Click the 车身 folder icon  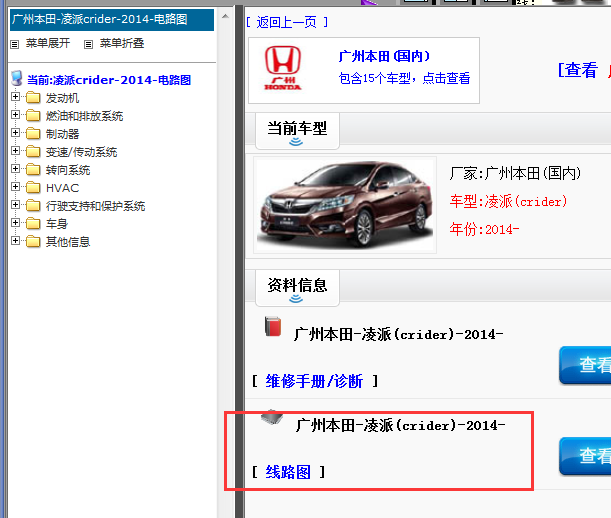33,223
